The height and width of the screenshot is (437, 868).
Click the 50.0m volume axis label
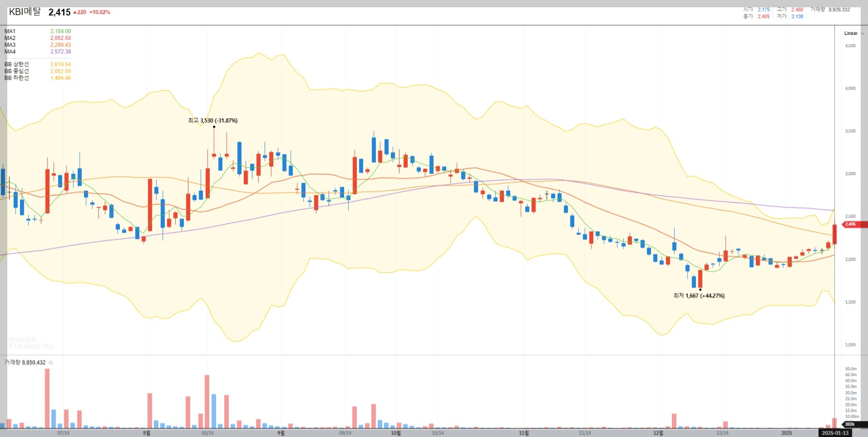[x=851, y=369]
